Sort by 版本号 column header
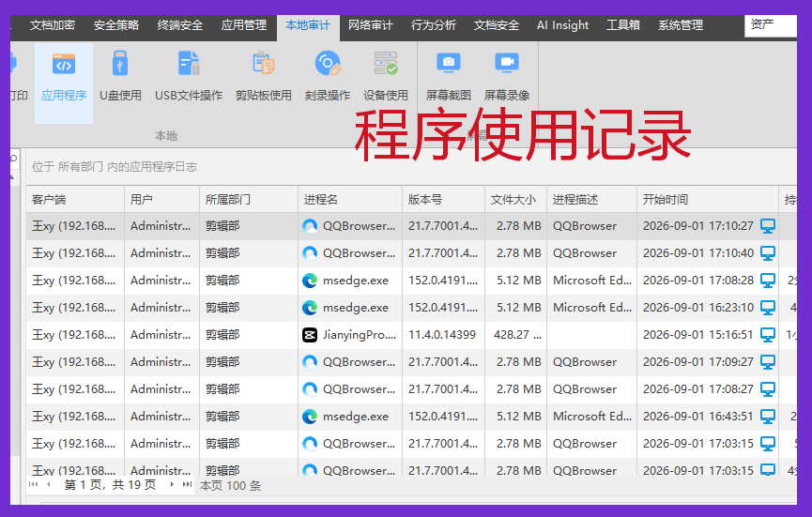812x517 pixels. point(443,199)
